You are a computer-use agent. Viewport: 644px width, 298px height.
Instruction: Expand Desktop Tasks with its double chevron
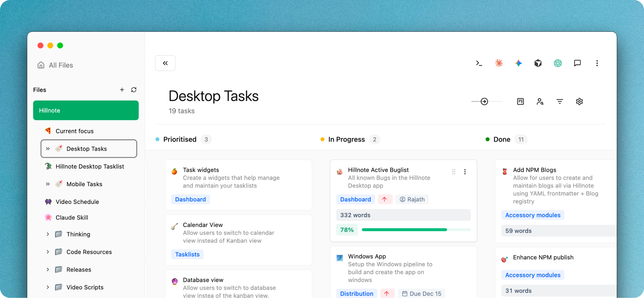[48, 149]
